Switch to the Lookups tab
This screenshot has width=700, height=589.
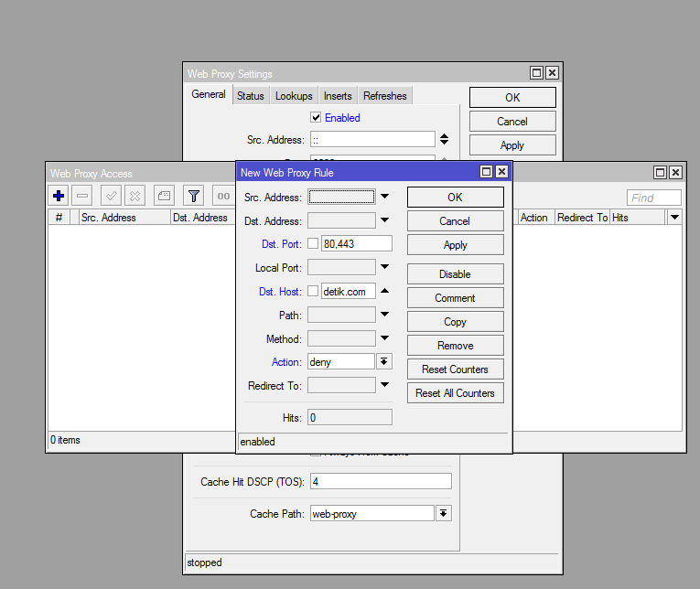point(294,96)
